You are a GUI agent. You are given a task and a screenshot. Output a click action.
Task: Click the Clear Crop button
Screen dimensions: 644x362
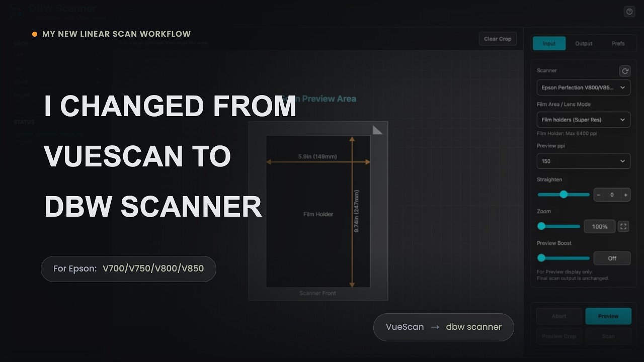pyautogui.click(x=498, y=39)
